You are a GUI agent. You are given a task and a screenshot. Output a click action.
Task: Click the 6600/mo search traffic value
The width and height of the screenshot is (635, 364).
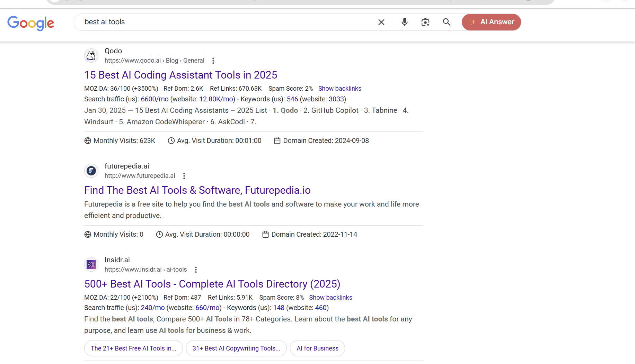[x=155, y=99]
